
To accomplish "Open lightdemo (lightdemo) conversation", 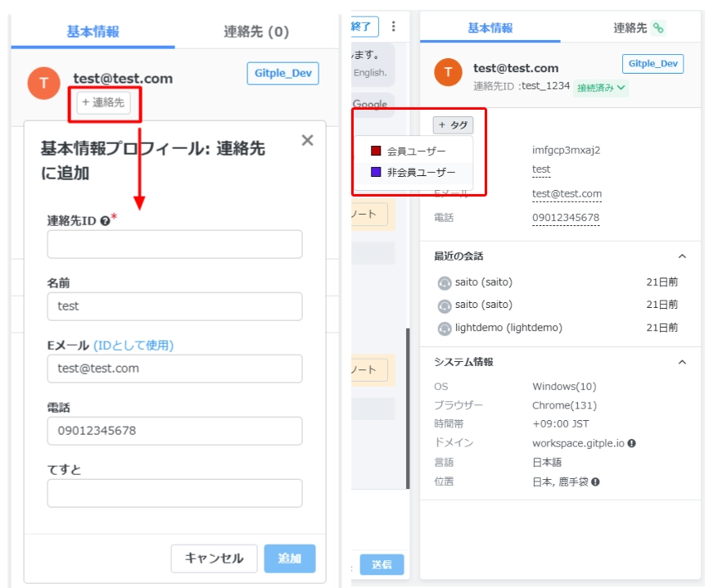I will click(508, 328).
